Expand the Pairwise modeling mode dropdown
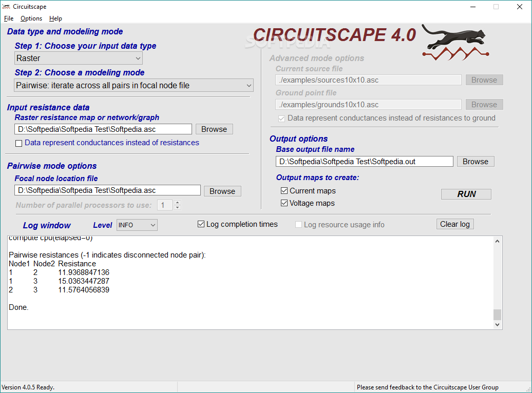This screenshot has width=532, height=393. pyautogui.click(x=134, y=86)
